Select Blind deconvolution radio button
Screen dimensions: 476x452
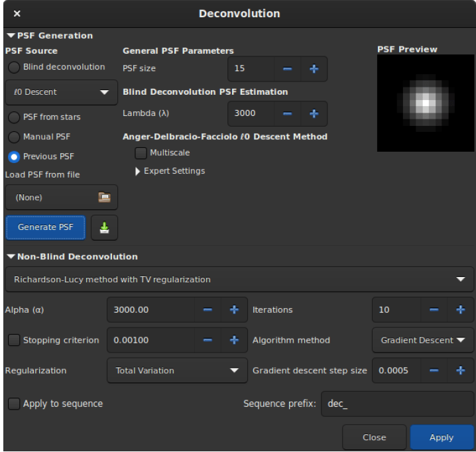[13, 67]
